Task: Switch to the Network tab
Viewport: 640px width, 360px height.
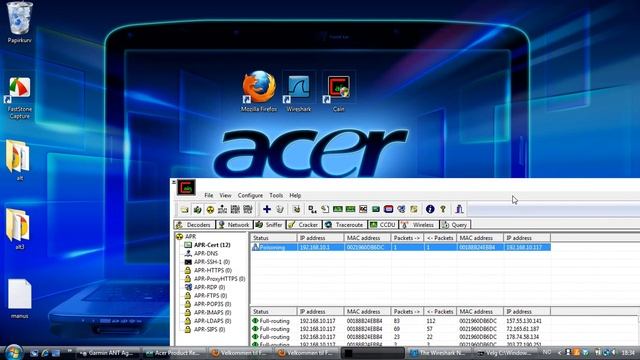Action: [234, 225]
